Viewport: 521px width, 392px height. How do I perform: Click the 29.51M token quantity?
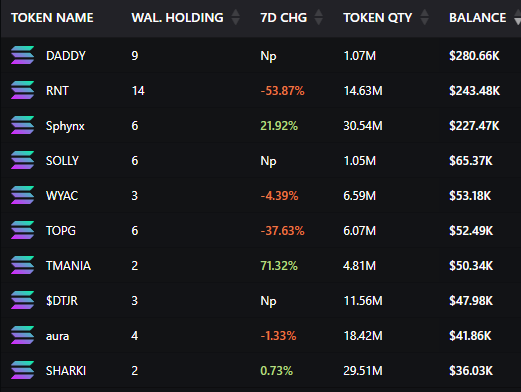363,371
